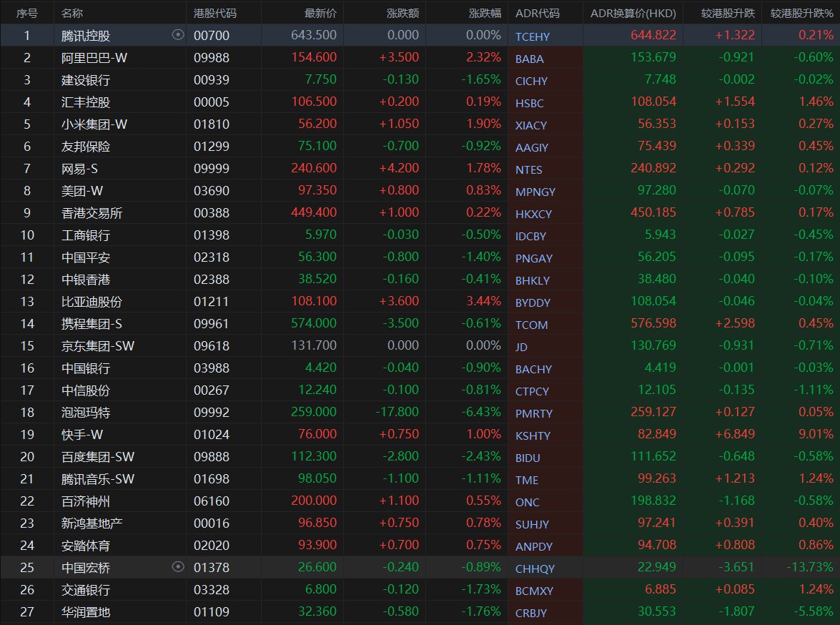The height and width of the screenshot is (625, 840).
Task: Open the 汇丰控股 stock name
Action: [86, 102]
